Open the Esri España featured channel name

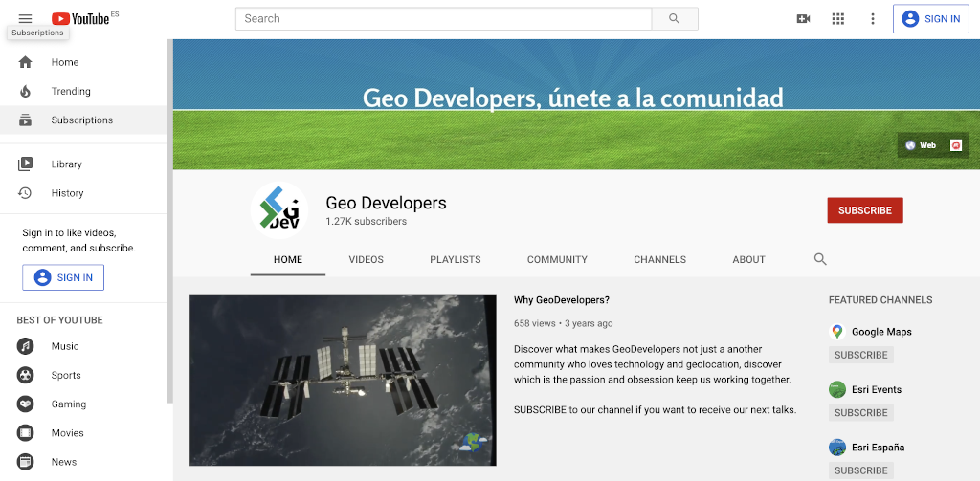click(x=879, y=448)
